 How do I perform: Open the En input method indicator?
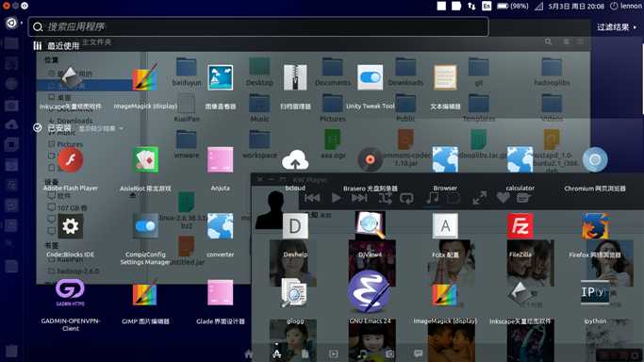(487, 6)
